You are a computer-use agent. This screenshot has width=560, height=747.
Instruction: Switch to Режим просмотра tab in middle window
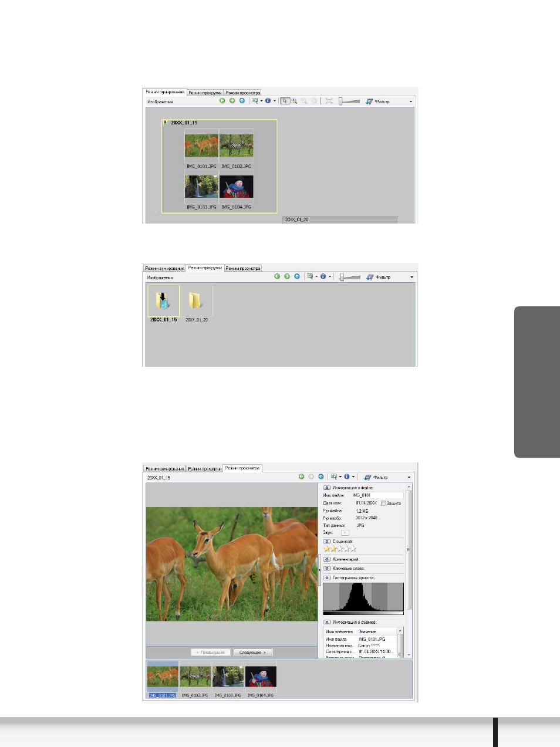[243, 268]
